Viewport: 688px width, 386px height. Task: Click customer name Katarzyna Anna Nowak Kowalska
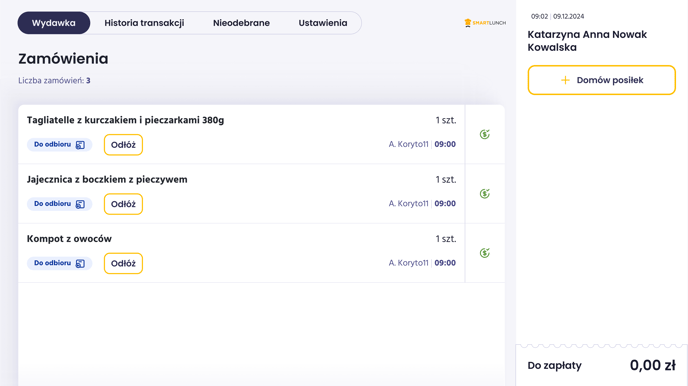[x=587, y=41]
